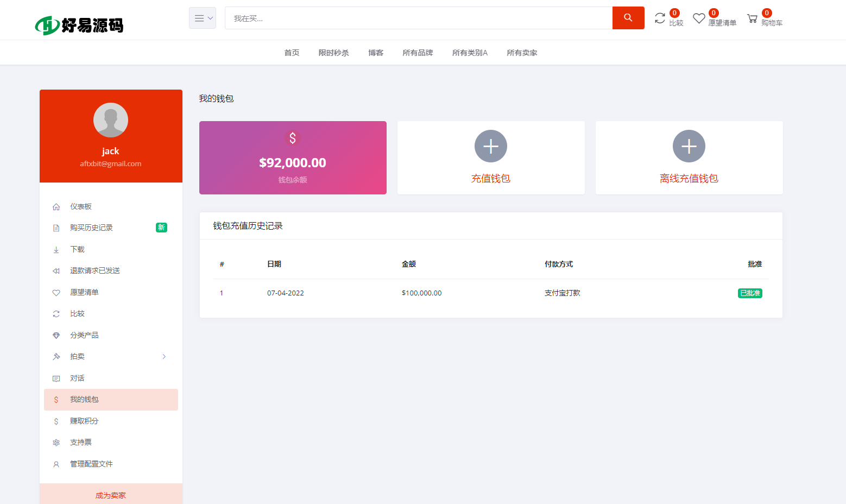Click the 批准 column header
Screen dimensions: 846x504
pyautogui.click(x=755, y=264)
